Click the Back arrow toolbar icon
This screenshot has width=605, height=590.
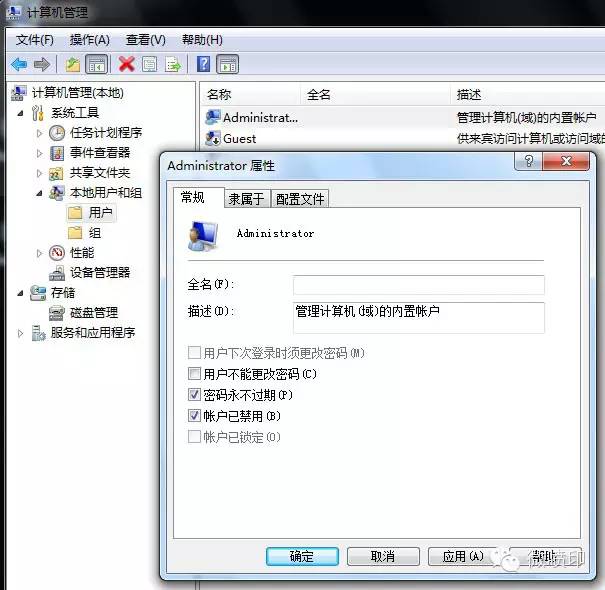[x=19, y=64]
